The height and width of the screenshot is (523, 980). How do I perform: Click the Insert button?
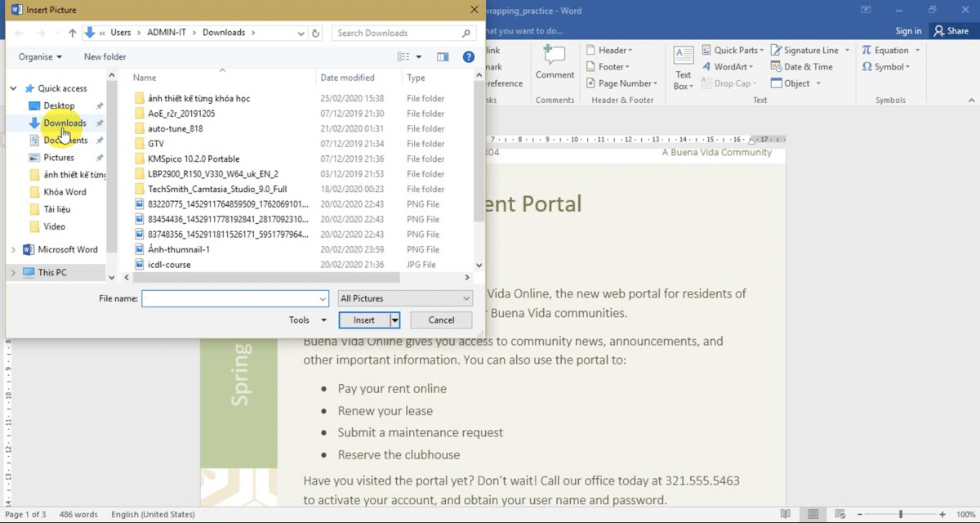(364, 320)
